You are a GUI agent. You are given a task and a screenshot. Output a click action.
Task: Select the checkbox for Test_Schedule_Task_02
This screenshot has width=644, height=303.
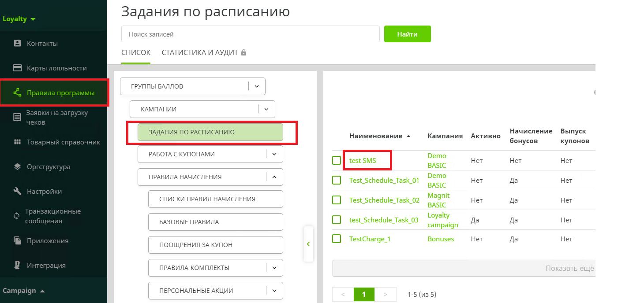337,200
